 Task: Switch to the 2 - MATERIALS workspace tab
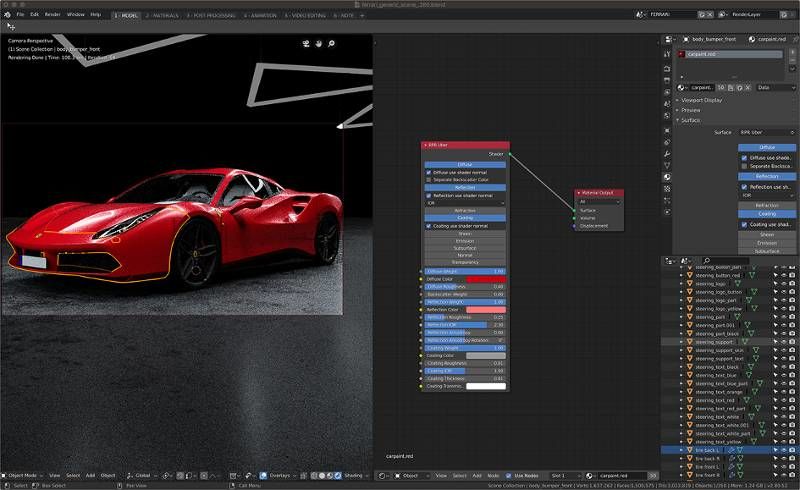tap(162, 16)
